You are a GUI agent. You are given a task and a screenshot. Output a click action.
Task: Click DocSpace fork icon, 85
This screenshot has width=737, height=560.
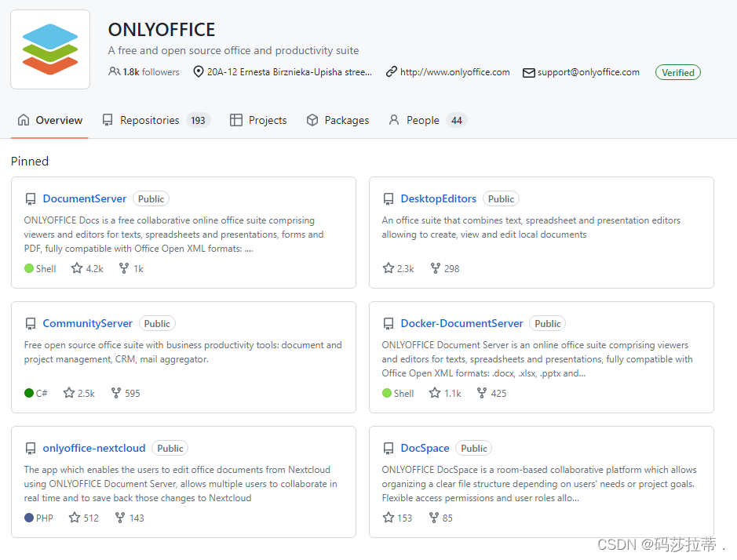pos(434,517)
